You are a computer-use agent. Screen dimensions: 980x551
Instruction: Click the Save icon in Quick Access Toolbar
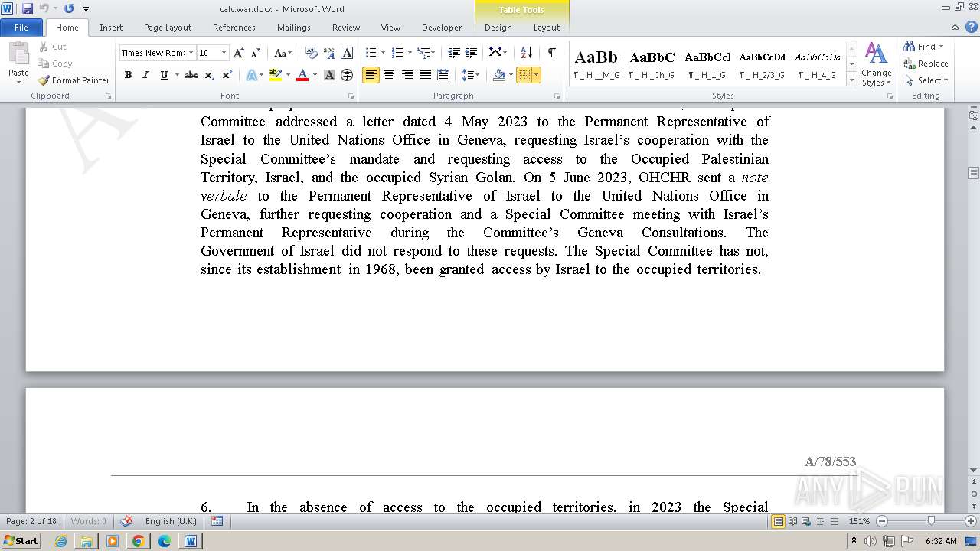tap(27, 8)
